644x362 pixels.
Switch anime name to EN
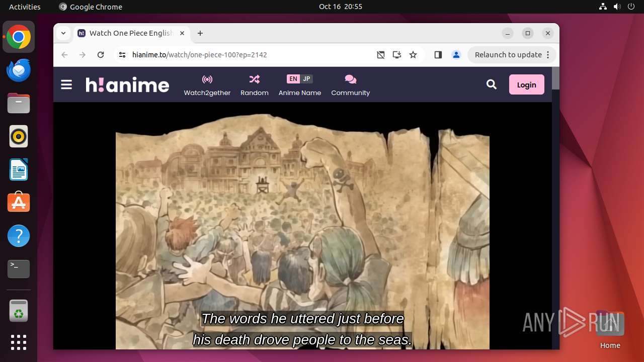(x=293, y=79)
